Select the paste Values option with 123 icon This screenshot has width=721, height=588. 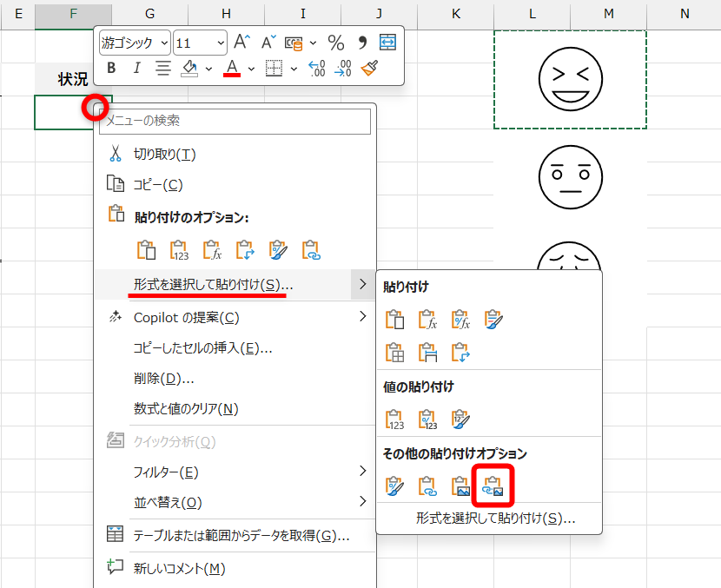395,420
